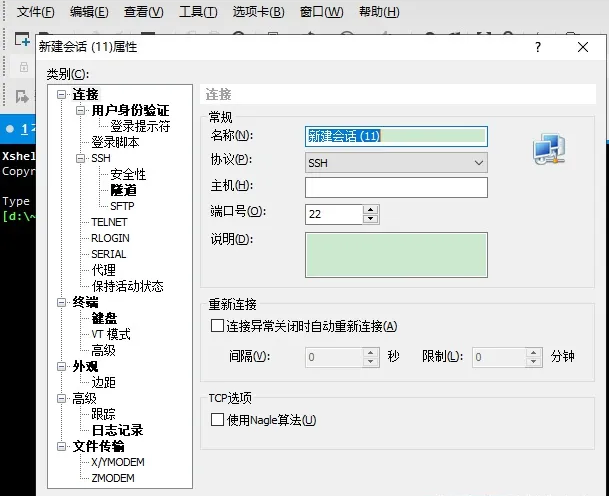609x496 pixels.
Task: Open the 文件(F) menu
Action: click(36, 12)
